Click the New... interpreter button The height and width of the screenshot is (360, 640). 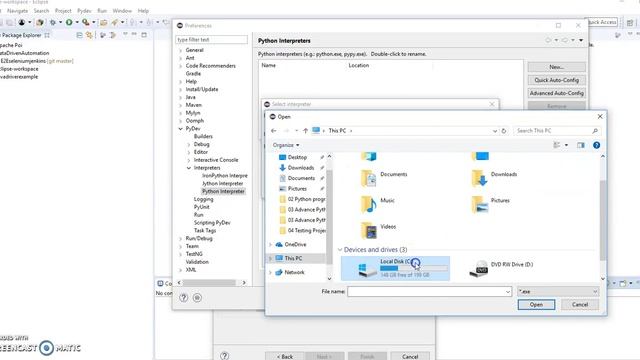pyautogui.click(x=557, y=67)
